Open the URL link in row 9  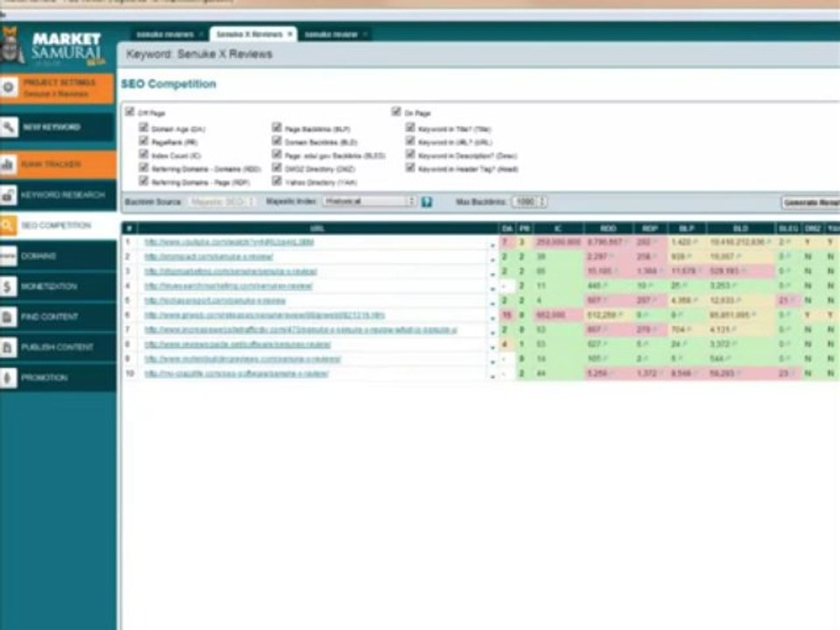pos(242,359)
